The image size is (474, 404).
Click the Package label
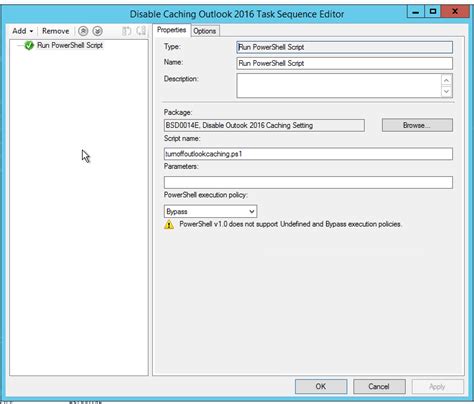tap(178, 112)
